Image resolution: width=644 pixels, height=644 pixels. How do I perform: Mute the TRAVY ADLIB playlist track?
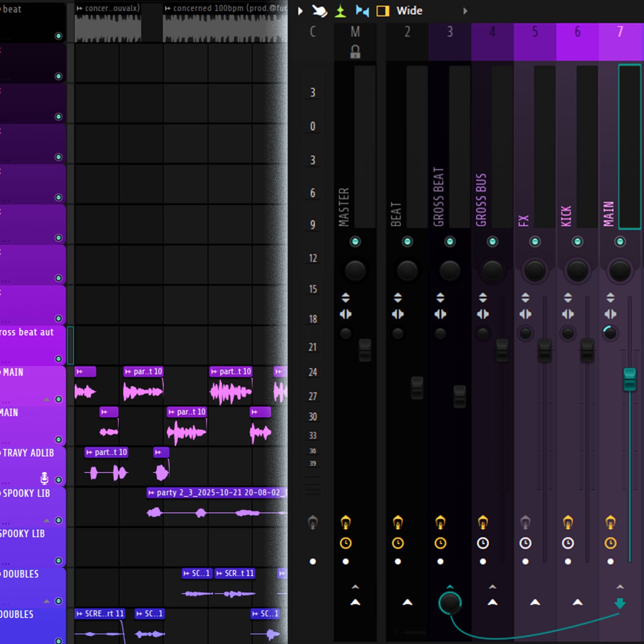tap(58, 480)
